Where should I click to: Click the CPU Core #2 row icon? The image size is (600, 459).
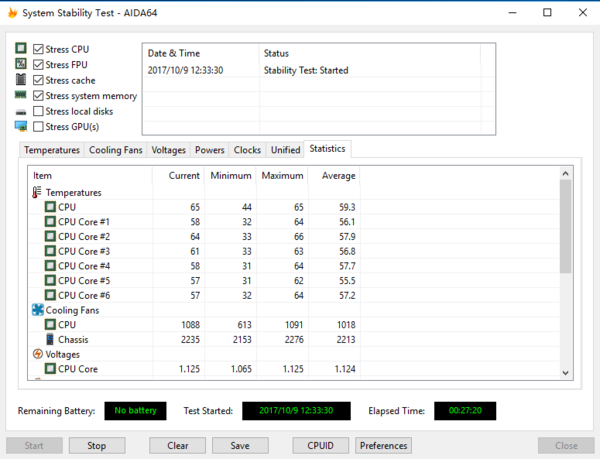click(x=50, y=236)
